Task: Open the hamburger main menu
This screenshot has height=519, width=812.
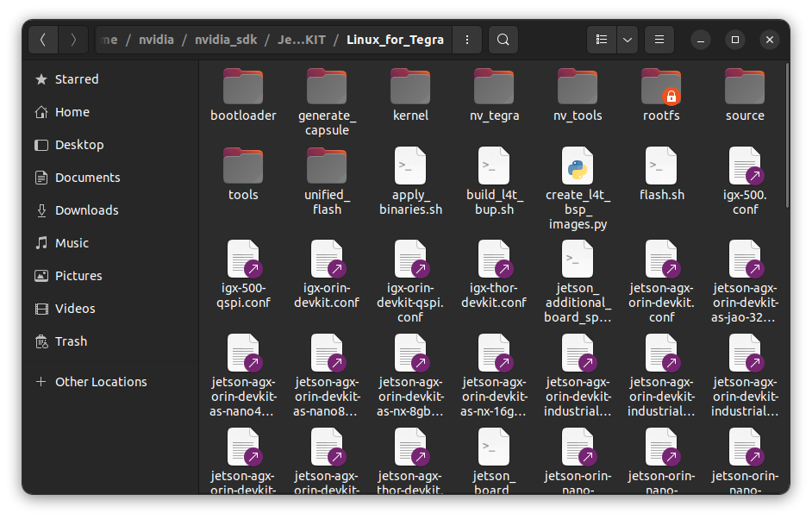Action: (x=659, y=40)
